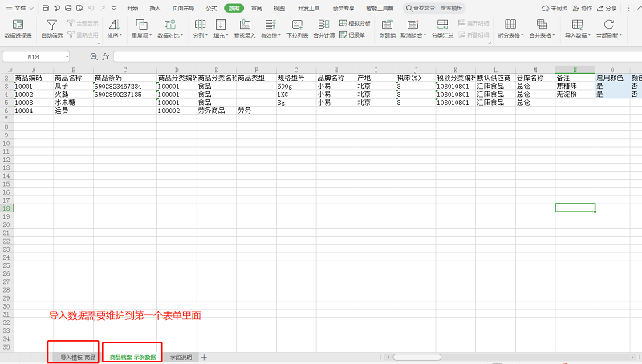Click the 展开明细 expand detail button
642x364 pixels.
pos(473,23)
